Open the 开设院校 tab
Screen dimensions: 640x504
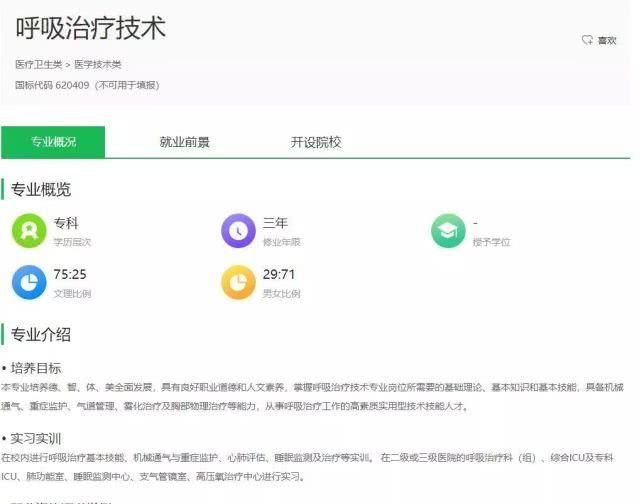(316, 142)
